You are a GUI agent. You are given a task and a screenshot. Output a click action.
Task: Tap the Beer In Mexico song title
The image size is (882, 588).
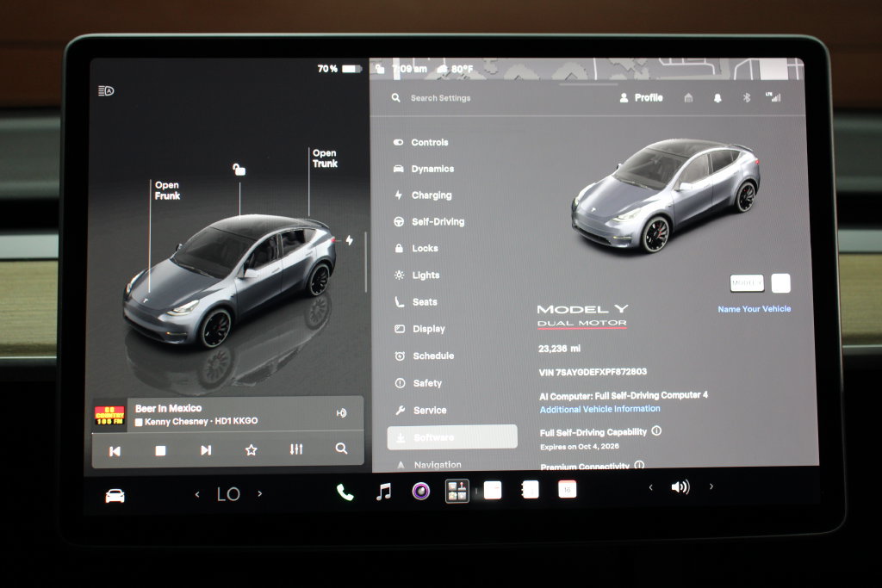(168, 408)
